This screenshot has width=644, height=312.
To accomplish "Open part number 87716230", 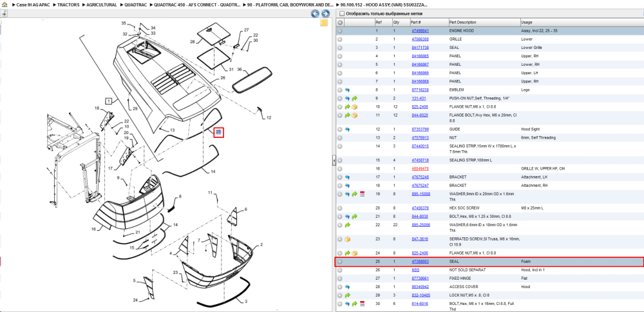I will 420,90.
